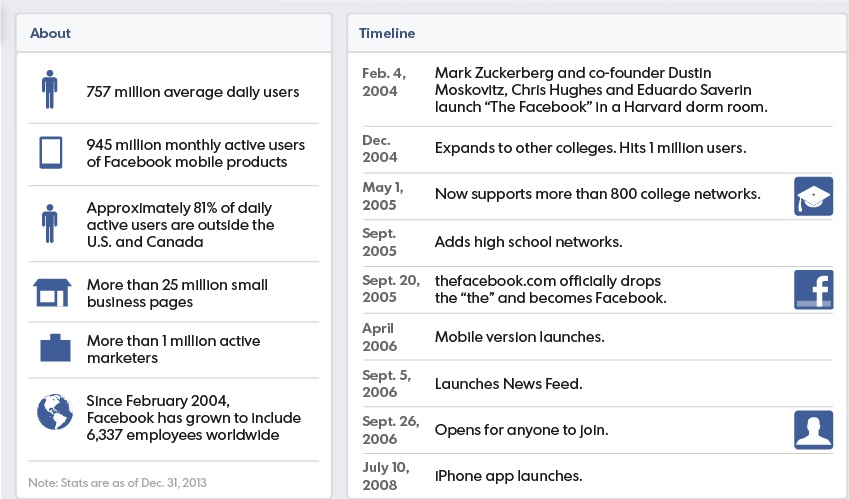
Task: Click the graduation cap icon in timeline
Action: point(813,196)
